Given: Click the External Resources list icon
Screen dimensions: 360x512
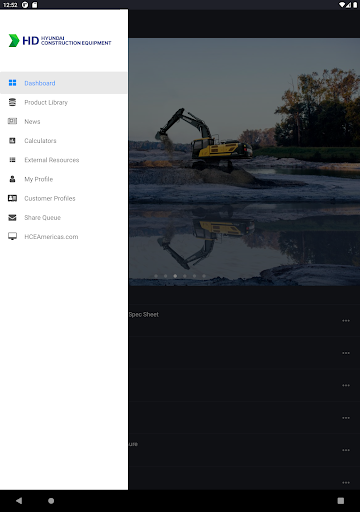Looking at the screenshot, I should [12, 160].
